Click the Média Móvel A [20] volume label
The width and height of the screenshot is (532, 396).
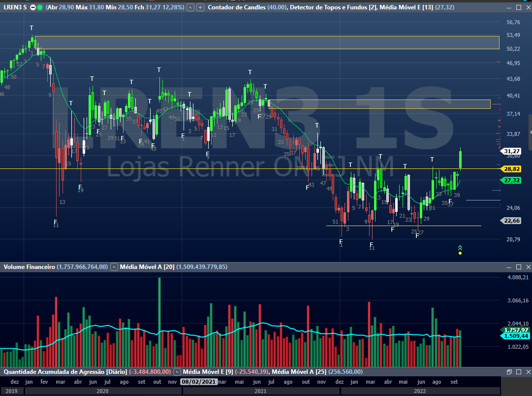tap(147, 267)
